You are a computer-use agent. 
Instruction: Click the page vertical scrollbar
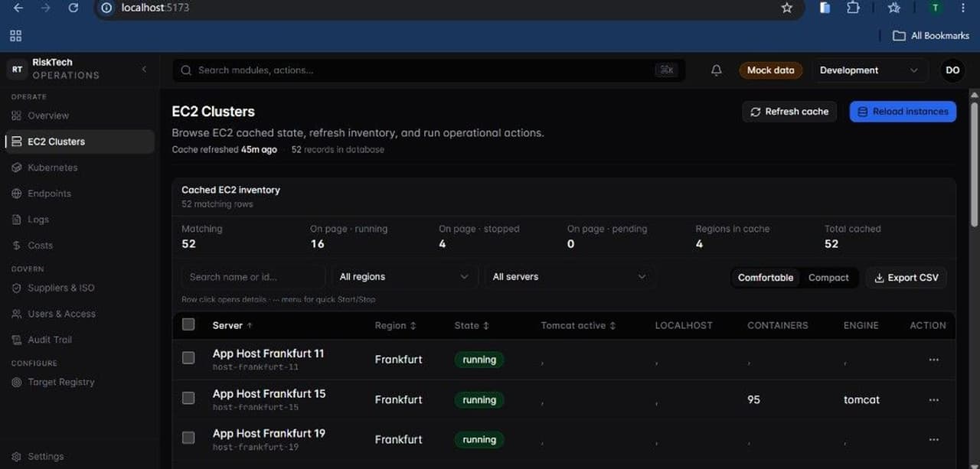pyautogui.click(x=974, y=164)
